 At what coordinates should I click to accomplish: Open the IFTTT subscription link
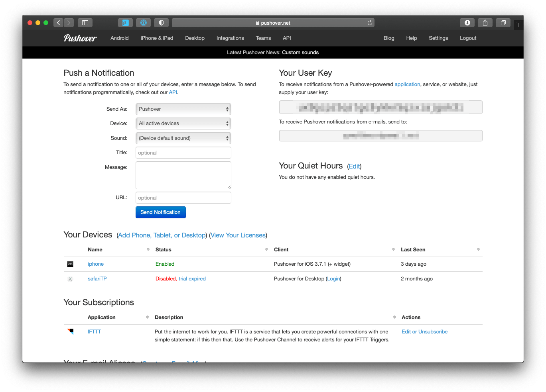click(94, 332)
